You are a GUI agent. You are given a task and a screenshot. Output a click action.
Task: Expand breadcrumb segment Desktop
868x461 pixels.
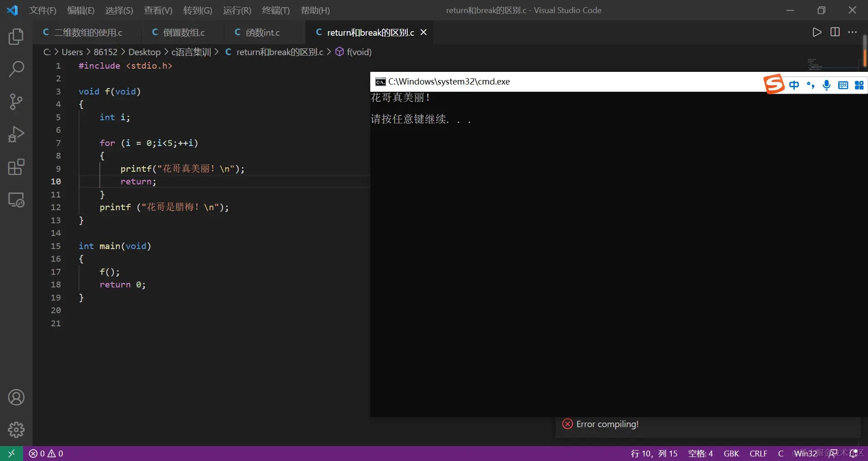pos(144,52)
